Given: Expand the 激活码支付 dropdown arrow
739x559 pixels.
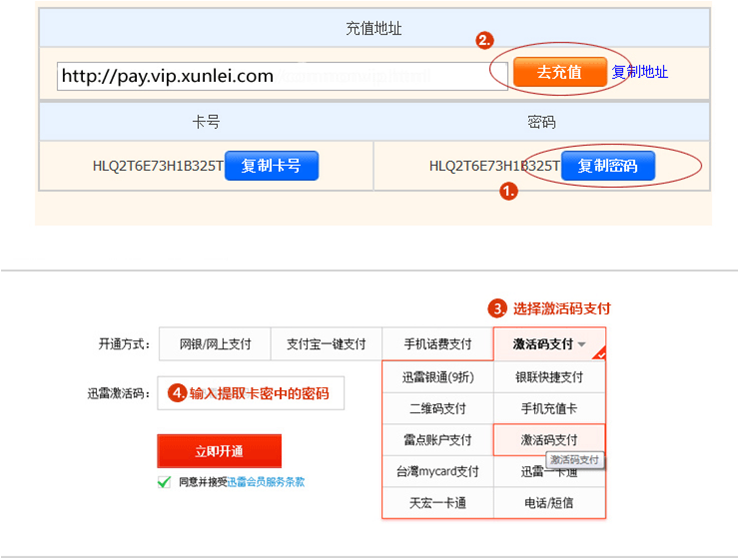Looking at the screenshot, I should pos(582,345).
